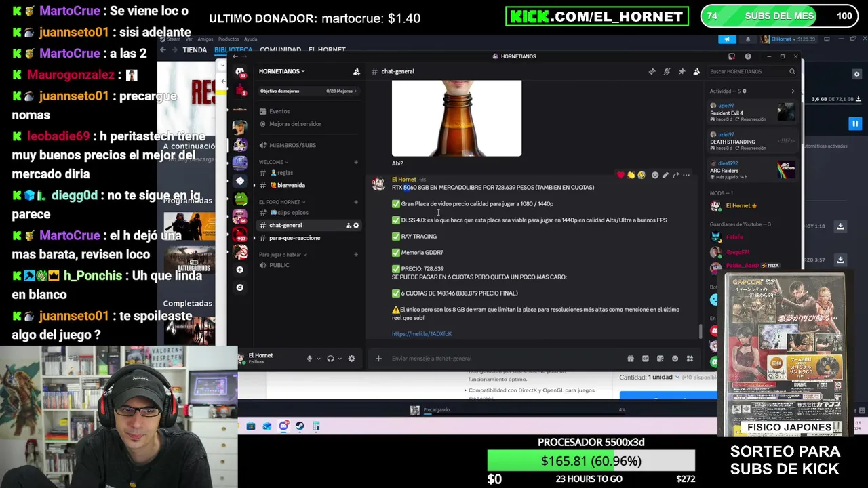Viewport: 868px width, 488px height.
Task: Open beer bottle image in chat
Action: [456, 118]
